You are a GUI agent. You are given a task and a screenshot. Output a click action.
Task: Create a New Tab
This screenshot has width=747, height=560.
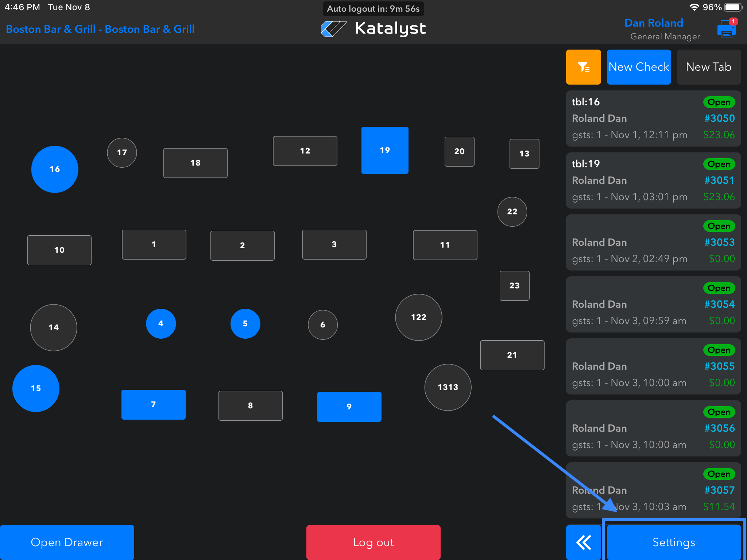click(708, 67)
